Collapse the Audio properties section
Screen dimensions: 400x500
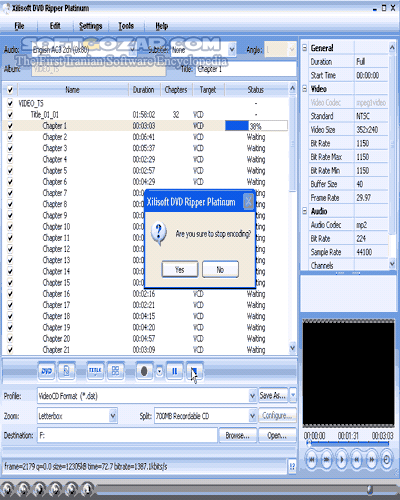[x=305, y=211]
